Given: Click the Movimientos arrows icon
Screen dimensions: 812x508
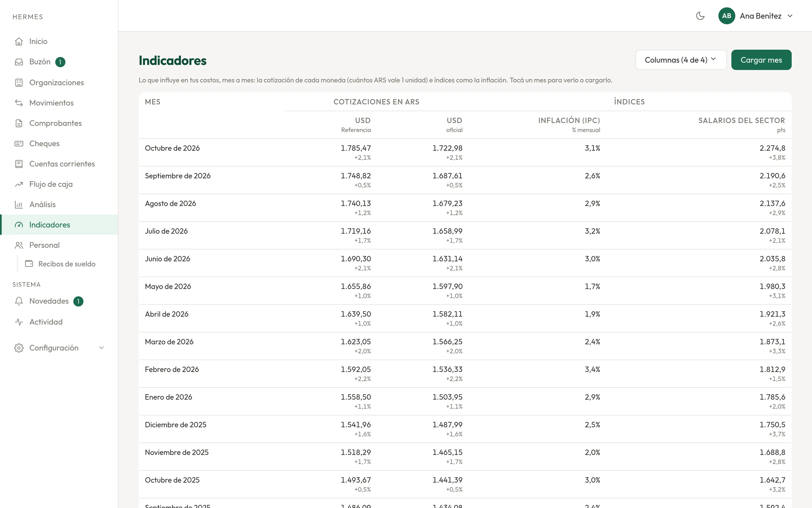Looking at the screenshot, I should pyautogui.click(x=19, y=103).
